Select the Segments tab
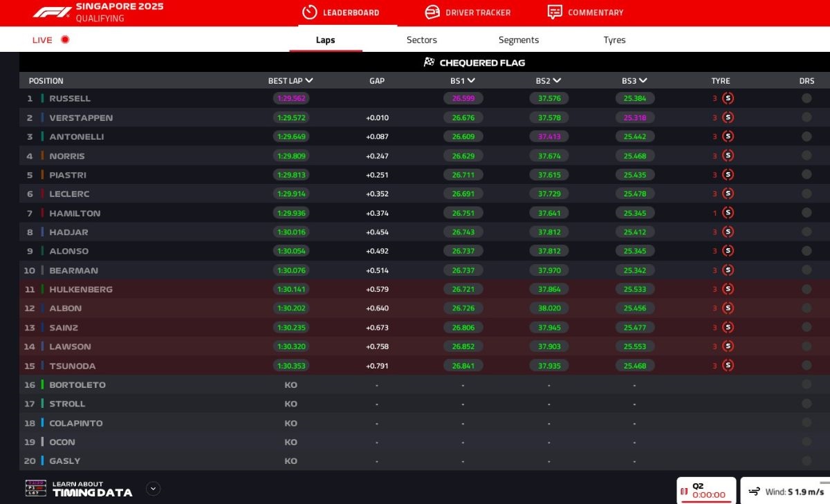The image size is (830, 504). [518, 40]
